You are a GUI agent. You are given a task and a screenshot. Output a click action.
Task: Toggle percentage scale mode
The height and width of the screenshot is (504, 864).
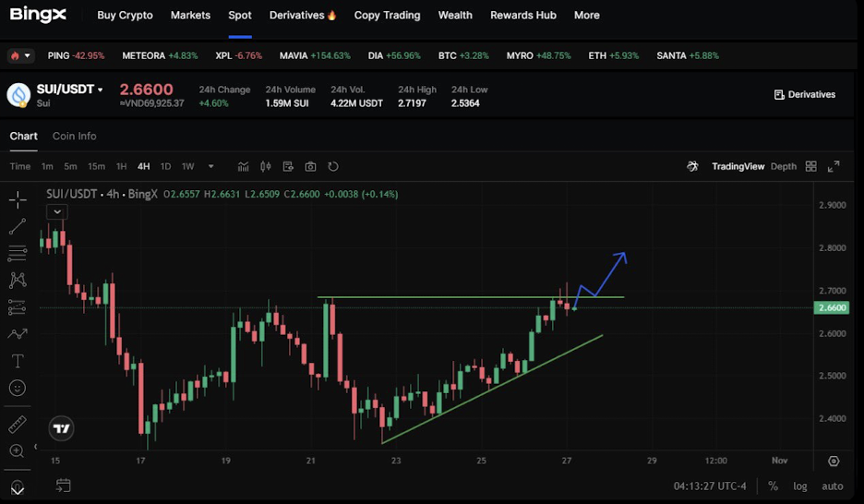click(x=773, y=486)
